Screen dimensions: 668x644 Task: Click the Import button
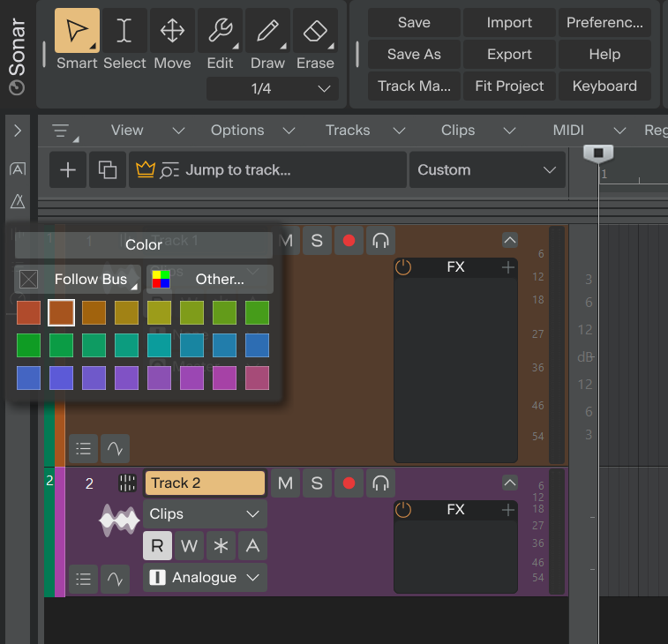click(x=509, y=23)
